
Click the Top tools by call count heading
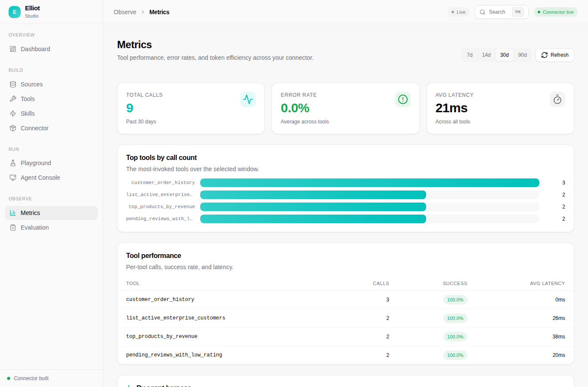(x=161, y=158)
